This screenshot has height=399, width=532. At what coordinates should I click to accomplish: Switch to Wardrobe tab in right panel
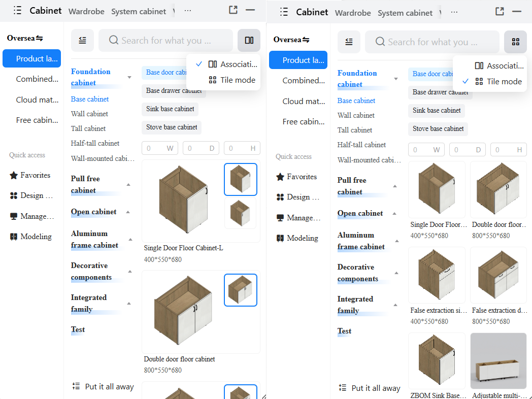coord(353,13)
